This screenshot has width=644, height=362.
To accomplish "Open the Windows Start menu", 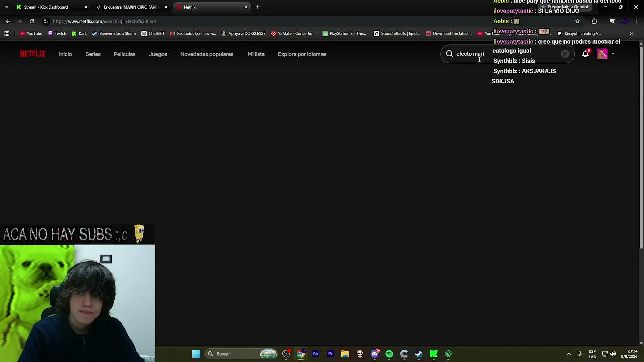I will [196, 354].
